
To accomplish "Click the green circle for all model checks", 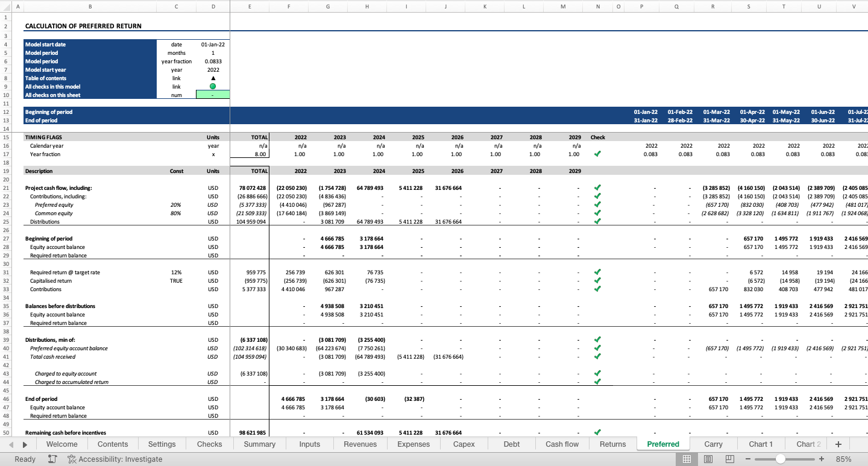I will (x=213, y=87).
